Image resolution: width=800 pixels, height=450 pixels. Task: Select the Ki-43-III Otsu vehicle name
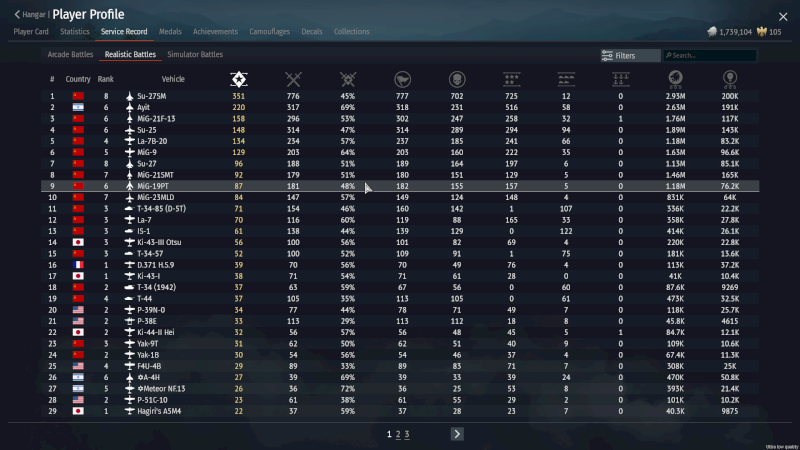pos(159,242)
